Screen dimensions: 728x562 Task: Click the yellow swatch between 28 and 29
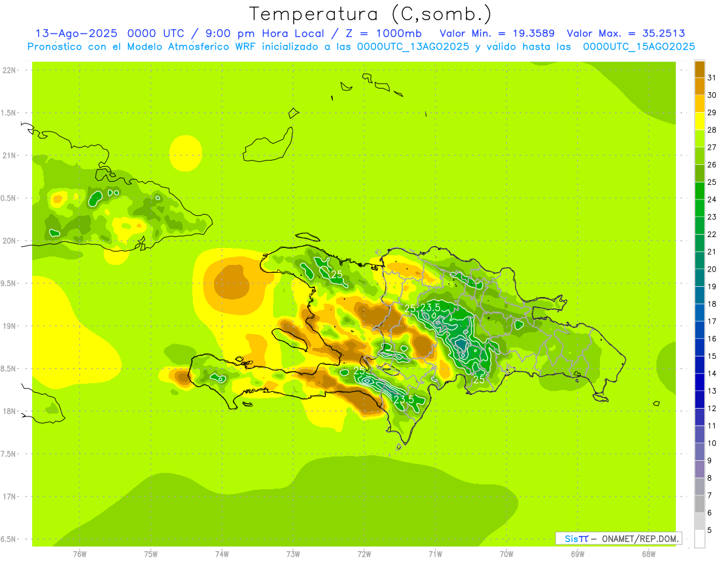coord(699,121)
